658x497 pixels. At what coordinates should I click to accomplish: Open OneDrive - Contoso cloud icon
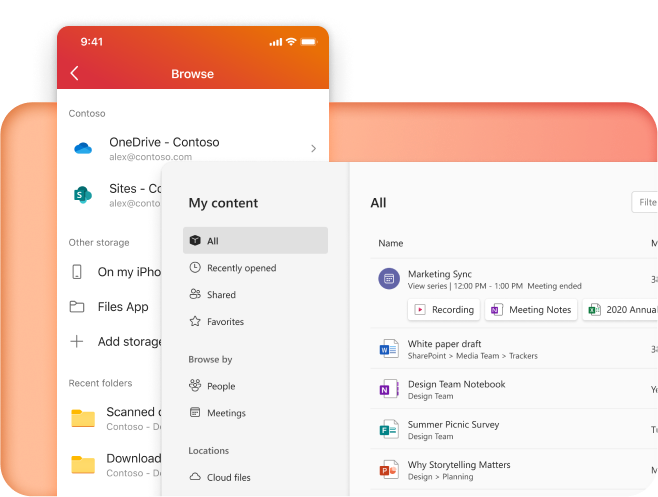point(83,148)
